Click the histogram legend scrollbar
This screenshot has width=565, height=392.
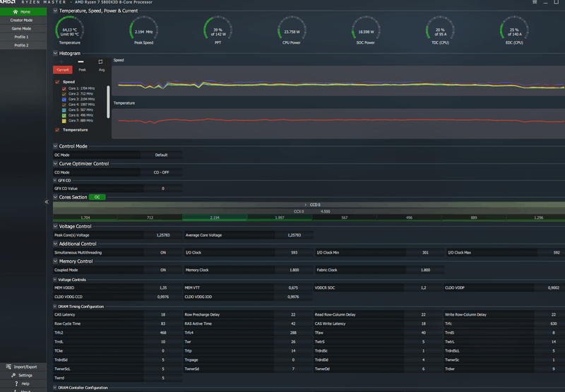(108, 102)
